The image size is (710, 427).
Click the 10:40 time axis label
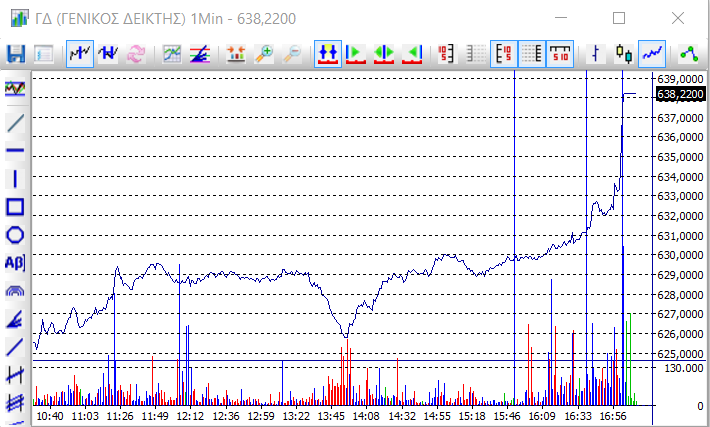(49, 416)
